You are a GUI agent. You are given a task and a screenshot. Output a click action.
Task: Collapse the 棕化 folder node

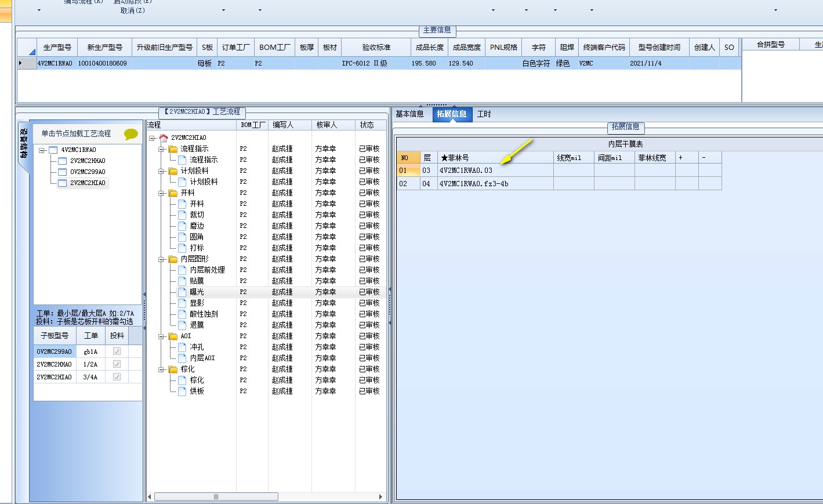[x=162, y=369]
